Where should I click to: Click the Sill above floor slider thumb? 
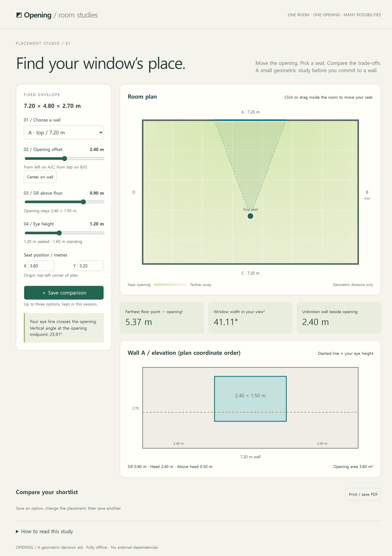(x=83, y=202)
